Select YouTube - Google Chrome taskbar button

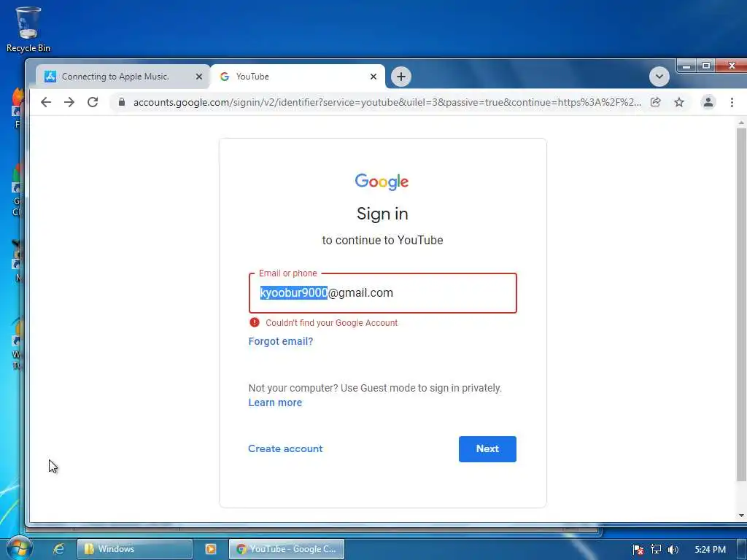[287, 549]
